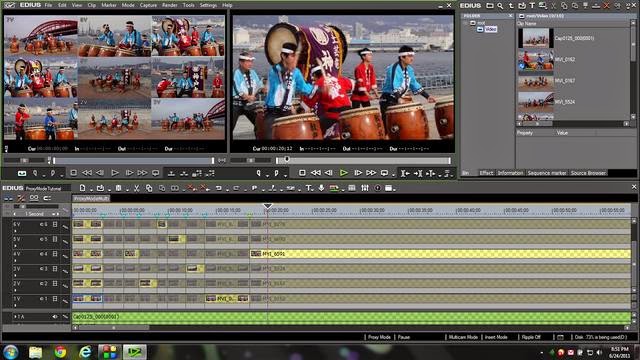
Task: Save the project with the timeline toolbar icon
Action: pos(118,188)
